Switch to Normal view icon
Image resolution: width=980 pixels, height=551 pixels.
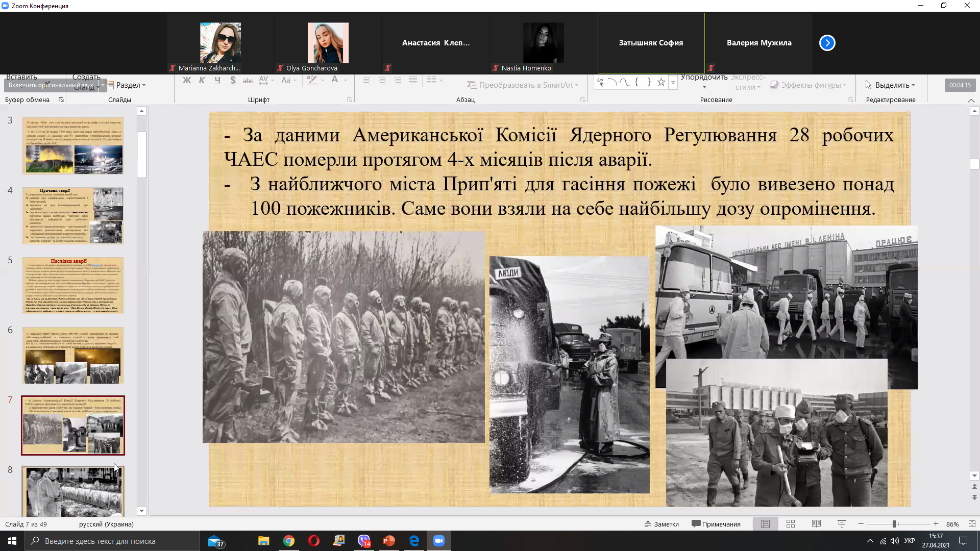pyautogui.click(x=766, y=524)
